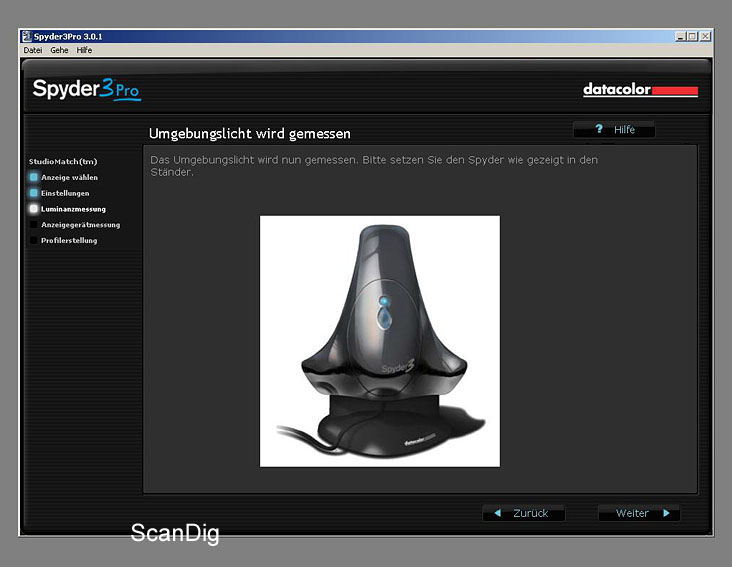Image resolution: width=732 pixels, height=567 pixels.
Task: Close the Spyder3Pro window
Action: click(705, 36)
